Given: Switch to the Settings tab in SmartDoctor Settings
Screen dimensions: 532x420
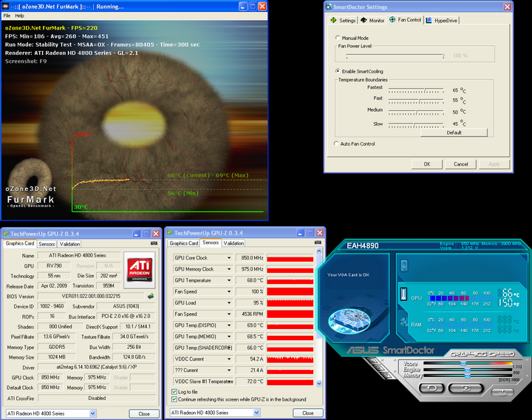Looking at the screenshot, I should click(x=343, y=21).
